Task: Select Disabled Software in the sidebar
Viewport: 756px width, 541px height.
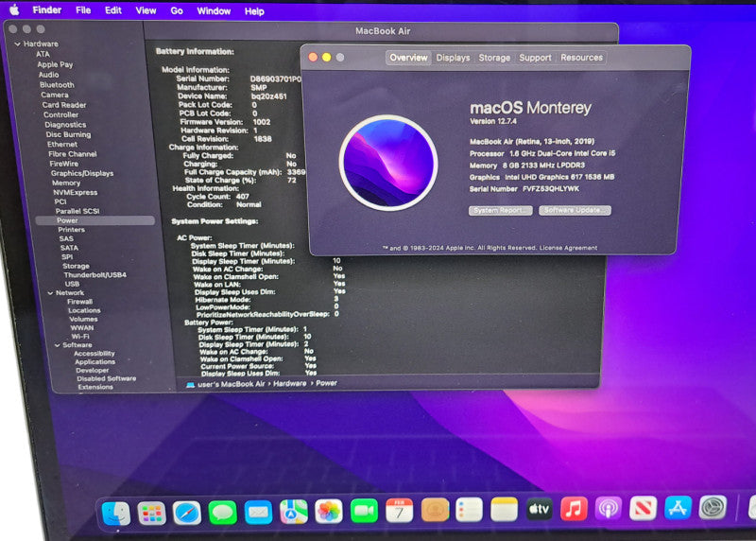Action: (106, 379)
